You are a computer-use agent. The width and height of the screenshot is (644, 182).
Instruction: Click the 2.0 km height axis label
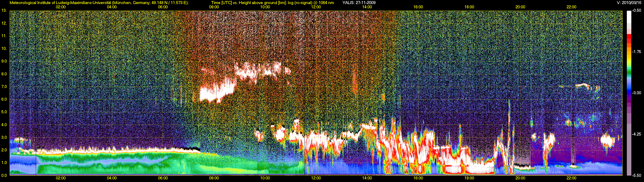[4, 150]
